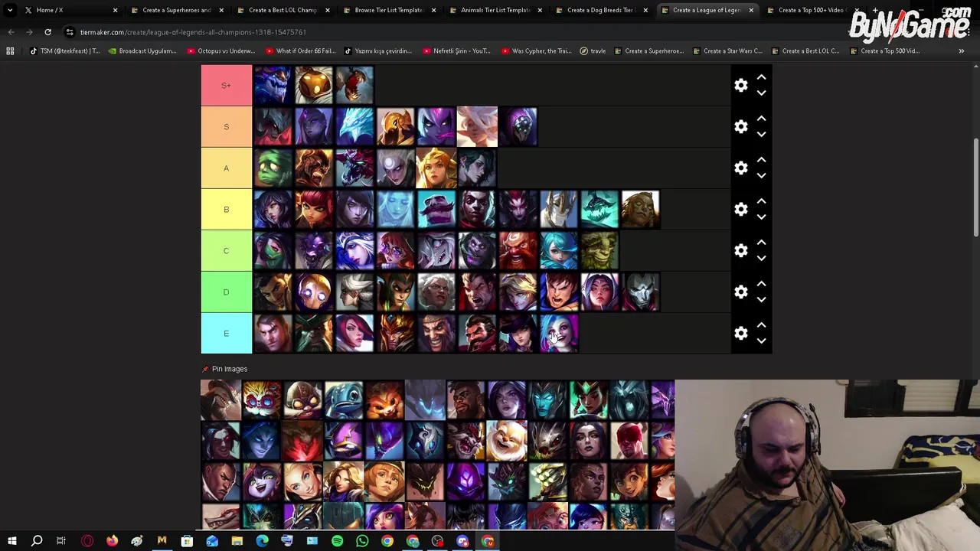Move S tier row up with arrow
Image resolution: width=980 pixels, height=551 pixels.
761,119
